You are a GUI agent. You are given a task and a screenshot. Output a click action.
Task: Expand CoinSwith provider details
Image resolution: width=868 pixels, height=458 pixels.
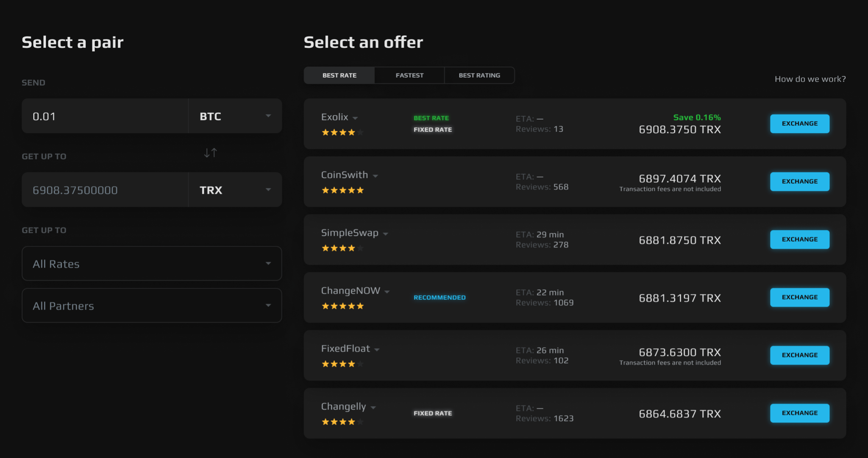pyautogui.click(x=375, y=176)
